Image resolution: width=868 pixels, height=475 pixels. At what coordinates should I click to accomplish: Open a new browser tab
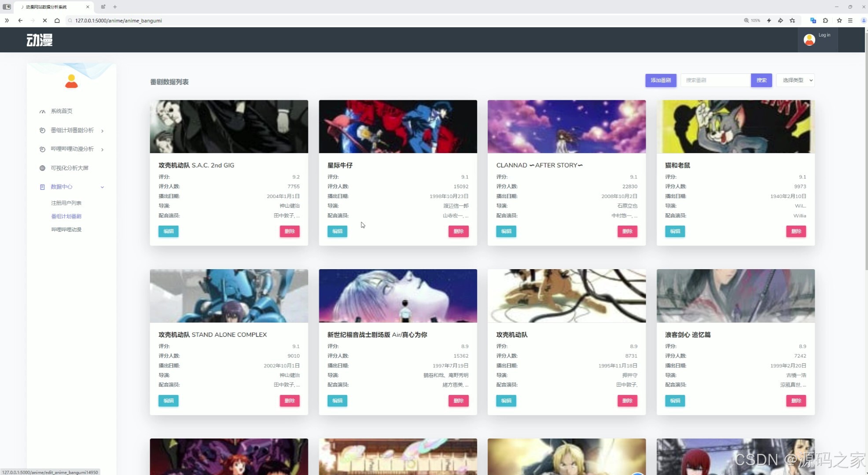point(115,7)
